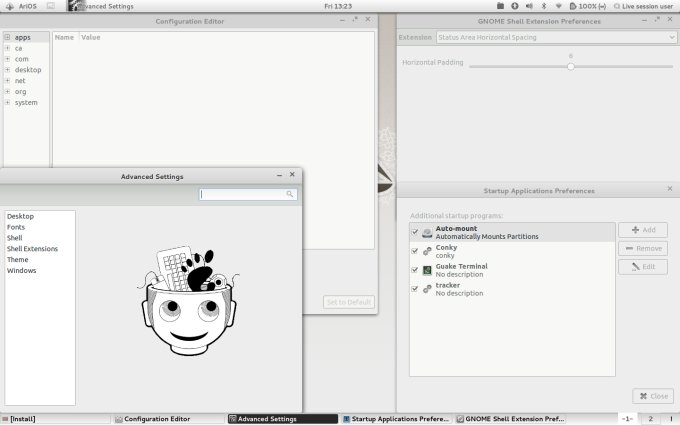This screenshot has width=680, height=425.
Task: Click the Add button in Startup Applications
Action: [643, 230]
